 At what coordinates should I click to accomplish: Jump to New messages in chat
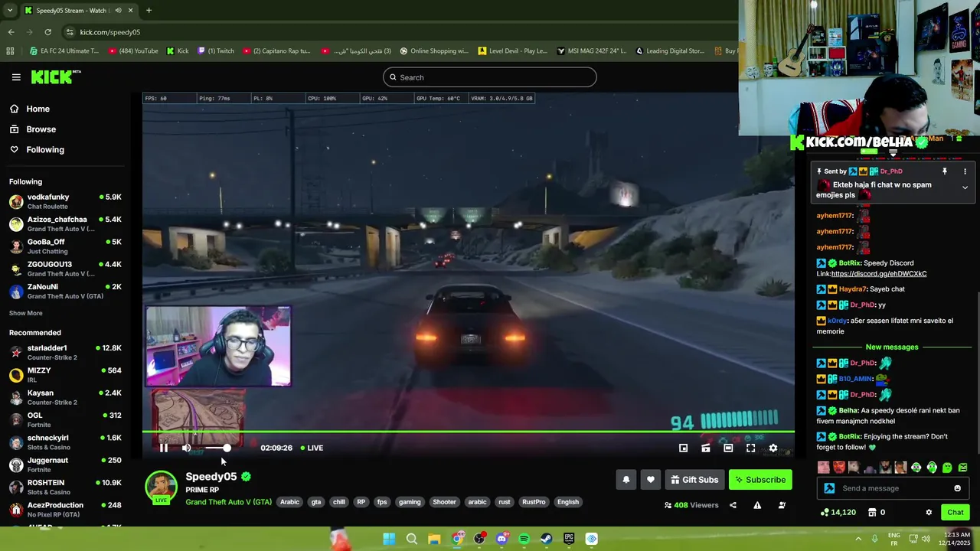pos(891,347)
